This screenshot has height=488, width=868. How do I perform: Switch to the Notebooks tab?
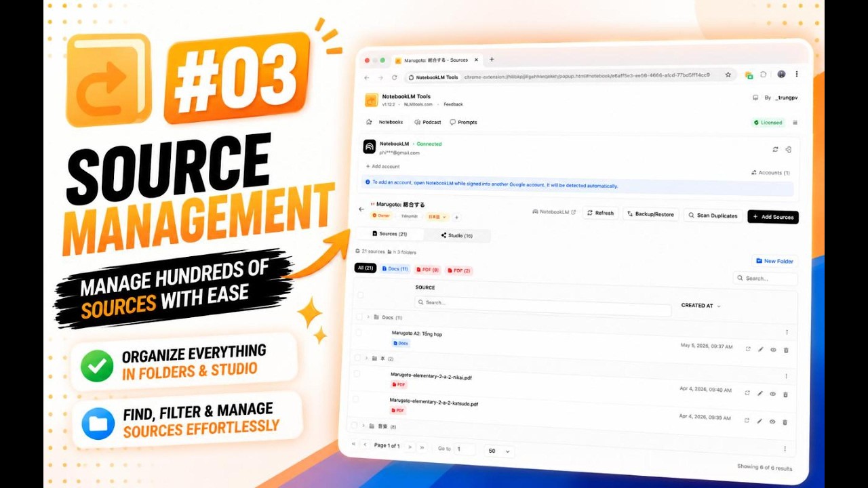pyautogui.click(x=384, y=122)
